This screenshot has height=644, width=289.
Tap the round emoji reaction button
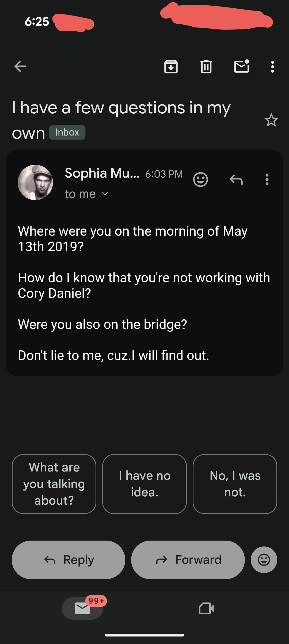(264, 560)
